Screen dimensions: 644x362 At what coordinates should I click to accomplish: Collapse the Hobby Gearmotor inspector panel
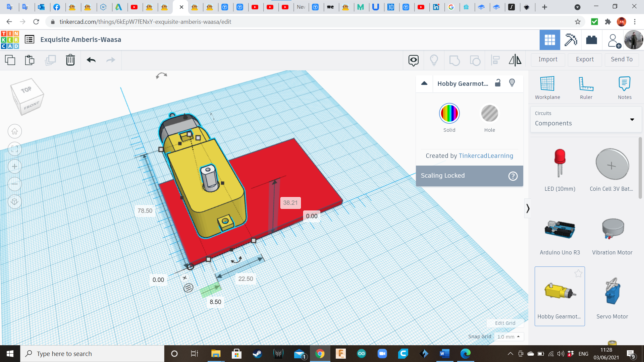(x=424, y=83)
